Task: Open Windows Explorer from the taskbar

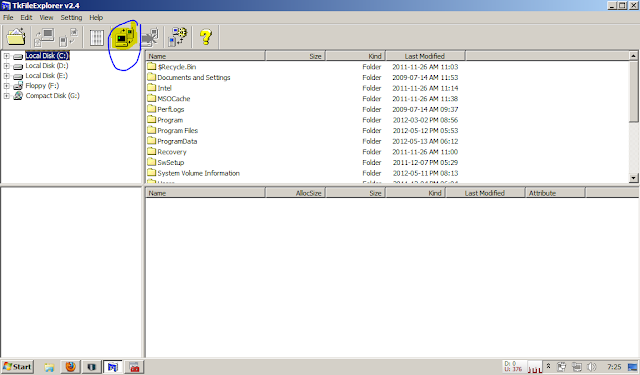Action: coord(49,367)
